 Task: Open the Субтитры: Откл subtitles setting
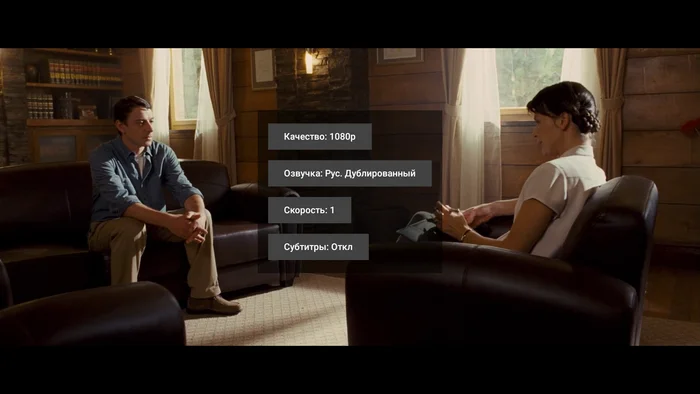[318, 247]
